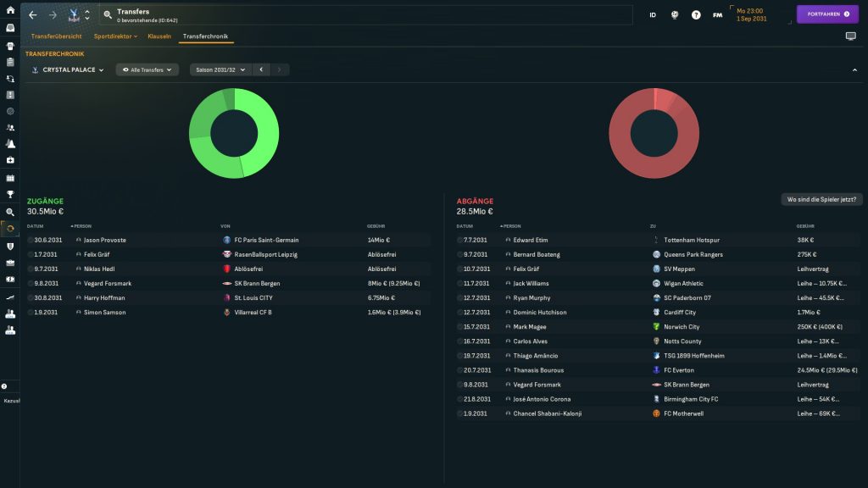868x488 pixels.
Task: Expand the Crystal Palace club selector
Action: click(68, 69)
